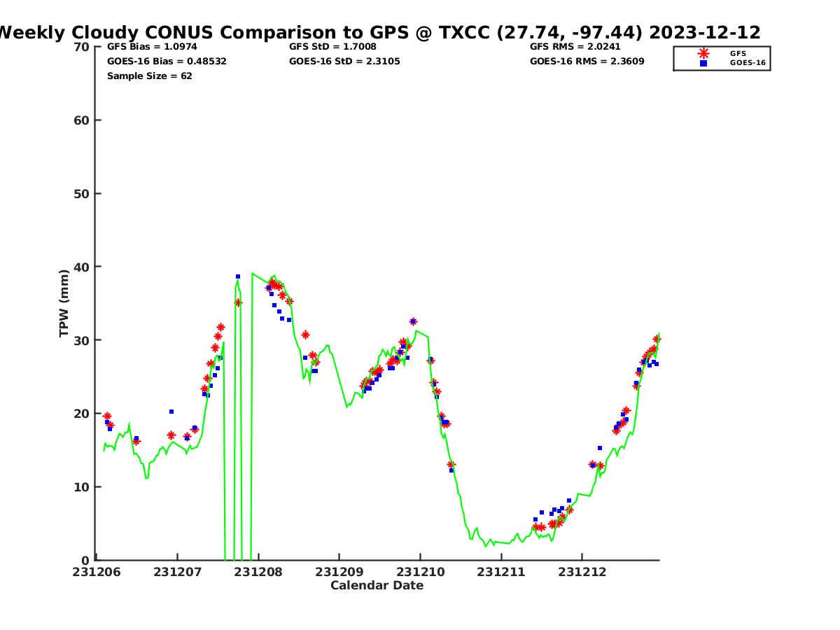Image resolution: width=840 pixels, height=630 pixels.
Task: Click the y-axis tick label 60
Action: (x=82, y=120)
